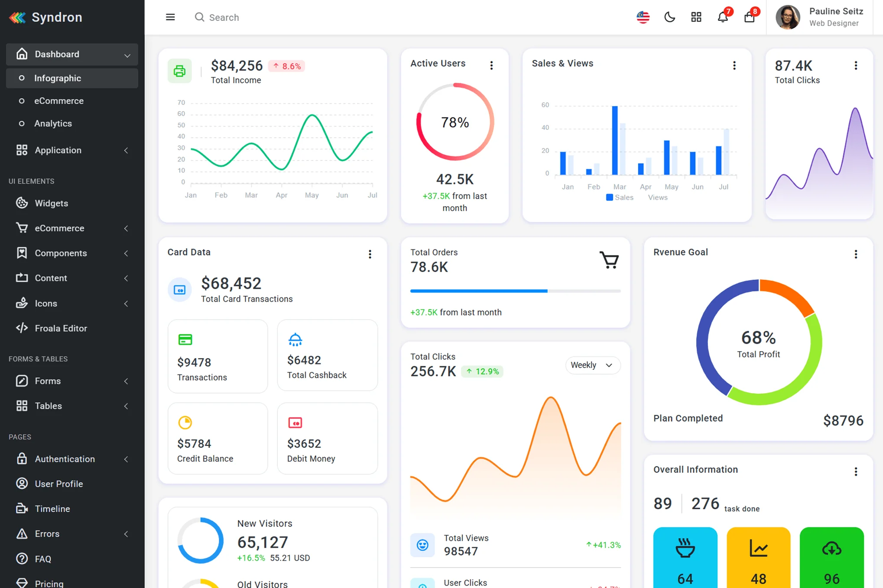This screenshot has width=883, height=588.
Task: Open the apps grid icon
Action: (696, 17)
